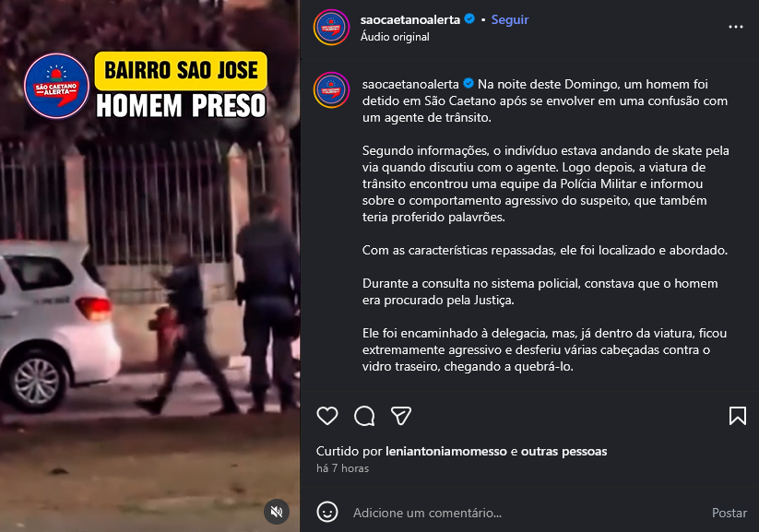
Task: Follow the account via Seguir
Action: coord(510,20)
